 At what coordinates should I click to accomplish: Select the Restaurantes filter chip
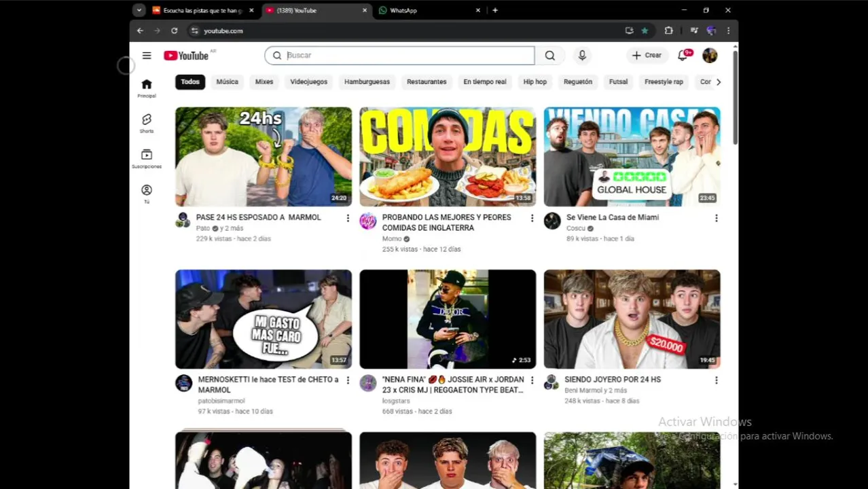427,81
